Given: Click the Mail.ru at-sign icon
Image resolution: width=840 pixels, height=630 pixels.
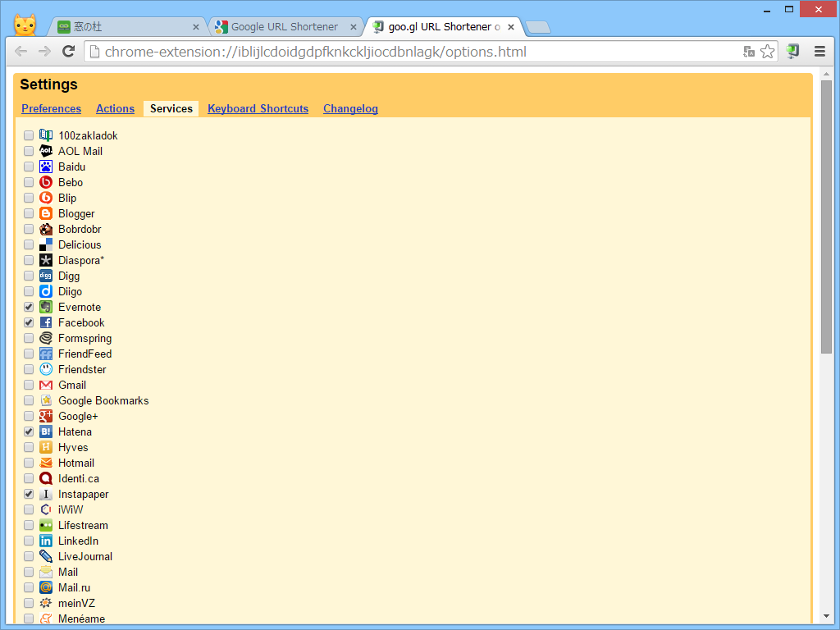Looking at the screenshot, I should 46,587.
